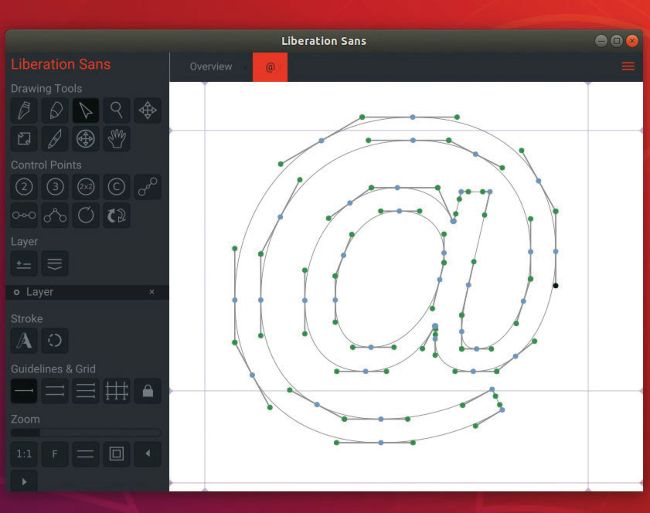Image resolution: width=650 pixels, height=513 pixels.
Task: Remove Layer using its x button
Action: [x=152, y=292]
